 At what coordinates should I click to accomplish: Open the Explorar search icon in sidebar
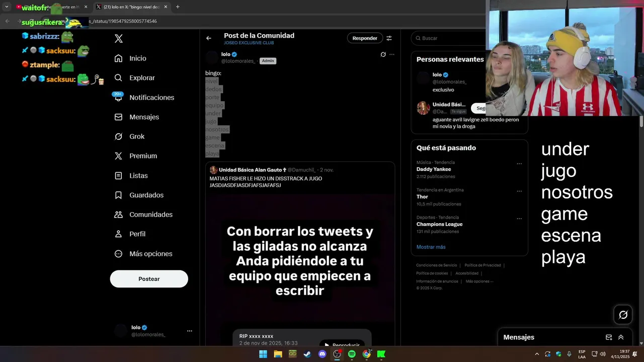[118, 78]
